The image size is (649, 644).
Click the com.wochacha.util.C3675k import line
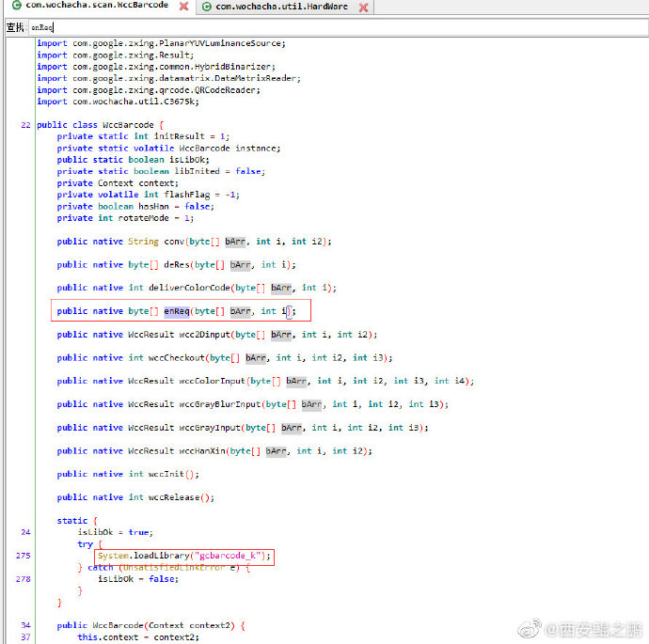(x=118, y=102)
